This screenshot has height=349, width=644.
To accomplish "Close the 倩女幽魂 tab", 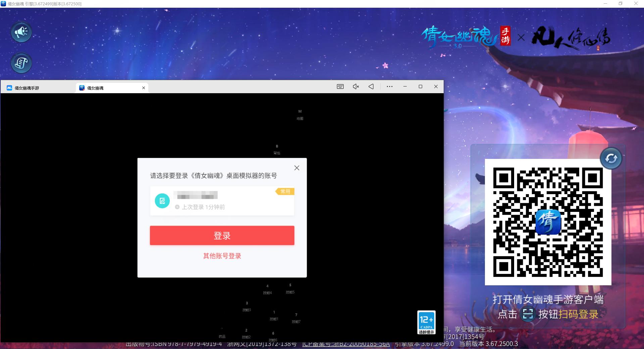I will coord(144,88).
